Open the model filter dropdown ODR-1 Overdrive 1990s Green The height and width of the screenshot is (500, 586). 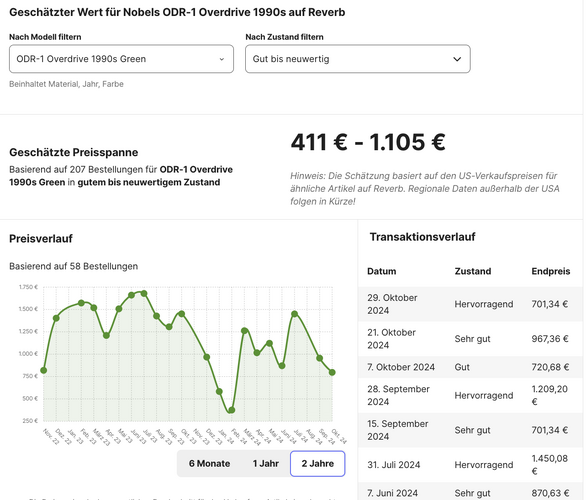(121, 59)
